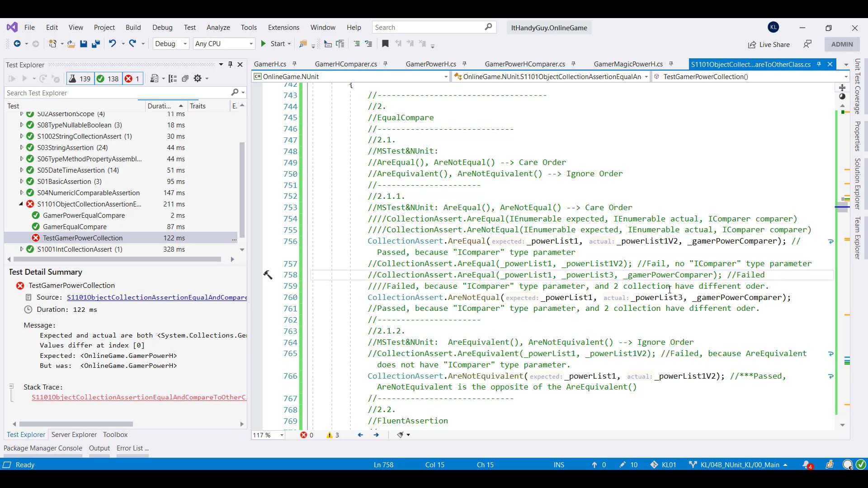Toggle the 139 total tests filter
The width and height of the screenshot is (868, 488).
click(80, 79)
